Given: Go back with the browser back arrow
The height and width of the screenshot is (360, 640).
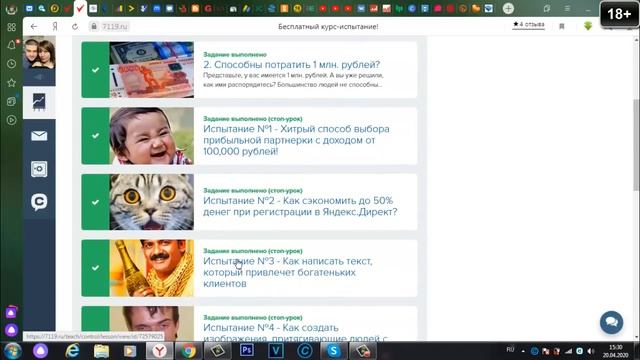Looking at the screenshot, I should 34,27.
